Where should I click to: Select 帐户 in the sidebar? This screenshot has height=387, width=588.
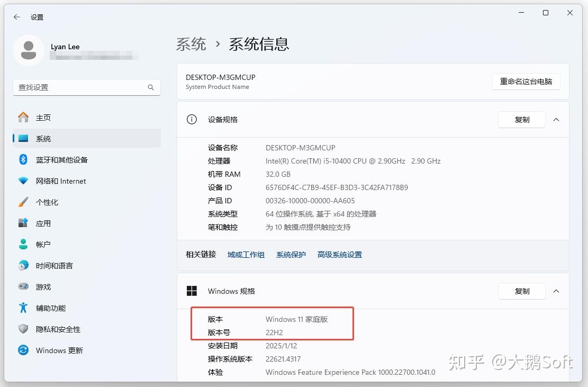coord(87,244)
